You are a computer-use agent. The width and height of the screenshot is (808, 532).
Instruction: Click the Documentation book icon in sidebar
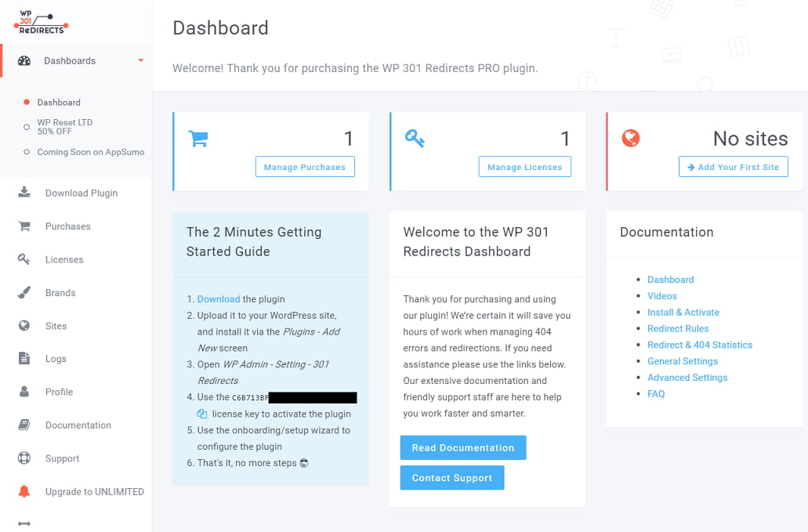point(24,425)
